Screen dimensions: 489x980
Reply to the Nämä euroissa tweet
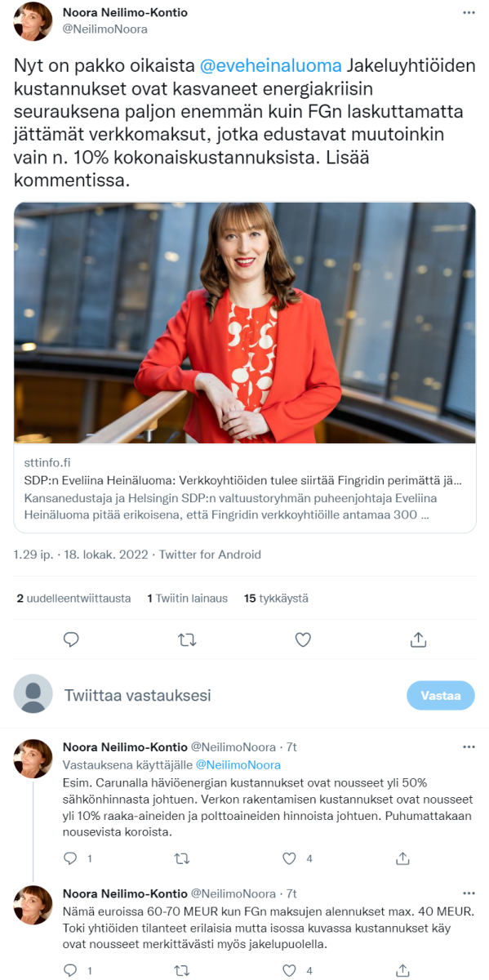tap(71, 971)
